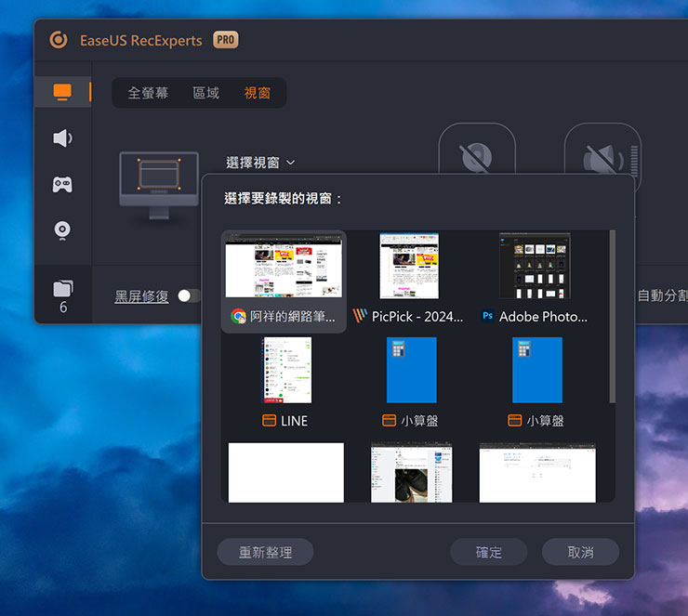The width and height of the screenshot is (688, 616).
Task: Click the LINE window label
Action: [x=294, y=421]
